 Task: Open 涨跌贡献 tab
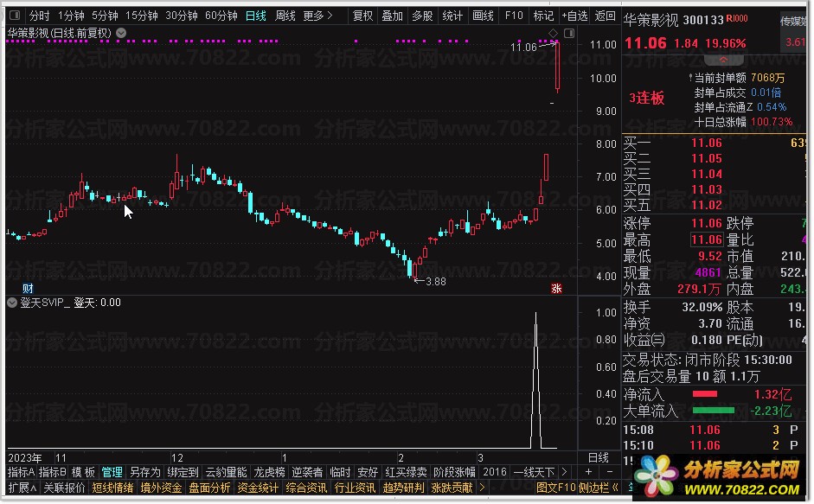(x=452, y=488)
